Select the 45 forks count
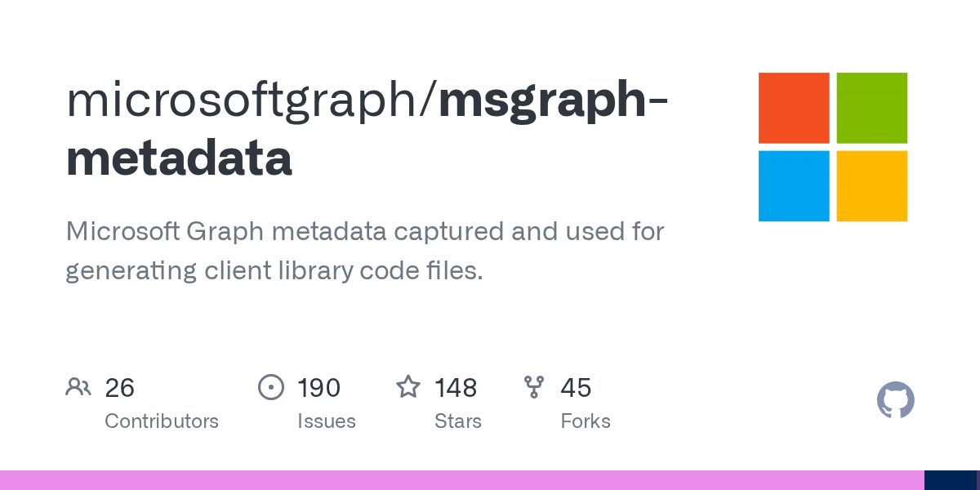Viewport: 980px width, 490px height. (x=576, y=387)
